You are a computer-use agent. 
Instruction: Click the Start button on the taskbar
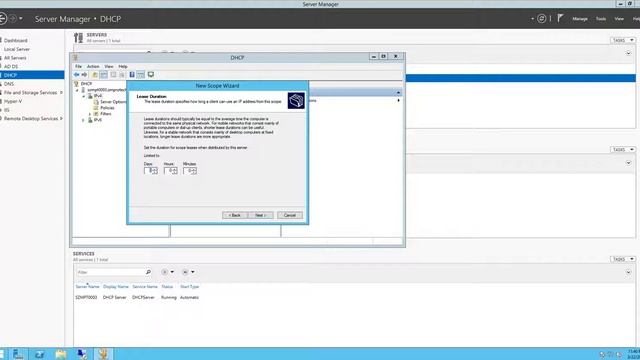coord(2,354)
